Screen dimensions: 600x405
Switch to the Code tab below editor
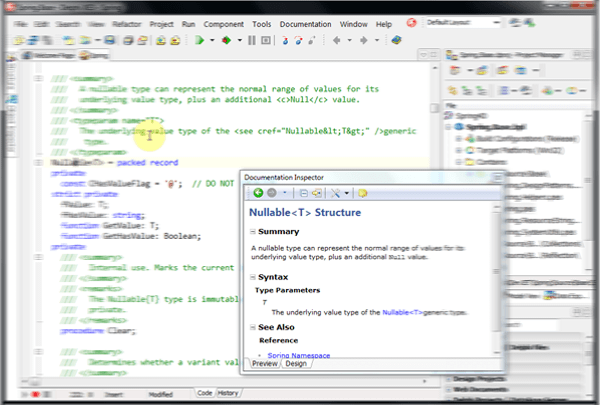(x=205, y=393)
